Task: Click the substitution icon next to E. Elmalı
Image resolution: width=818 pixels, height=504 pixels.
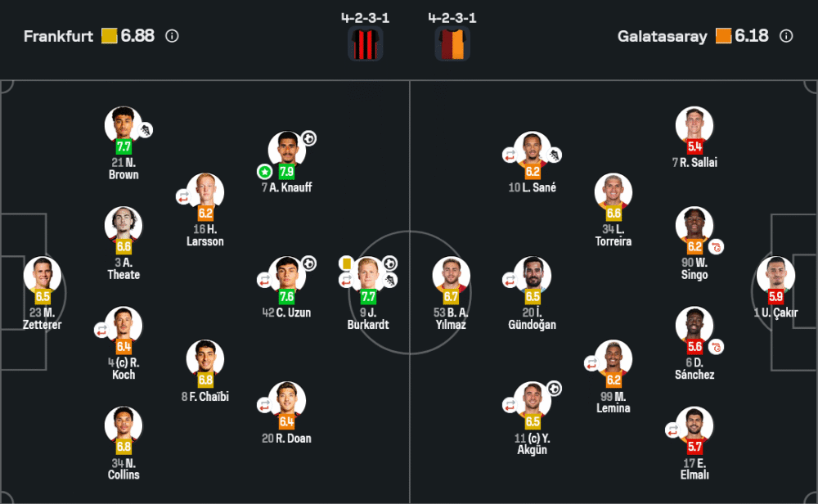Action: tap(673, 430)
